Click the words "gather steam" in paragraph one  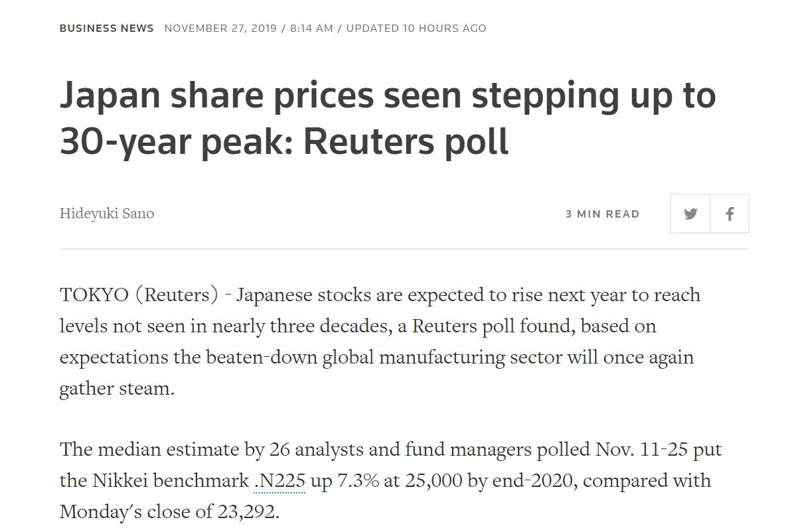point(116,388)
